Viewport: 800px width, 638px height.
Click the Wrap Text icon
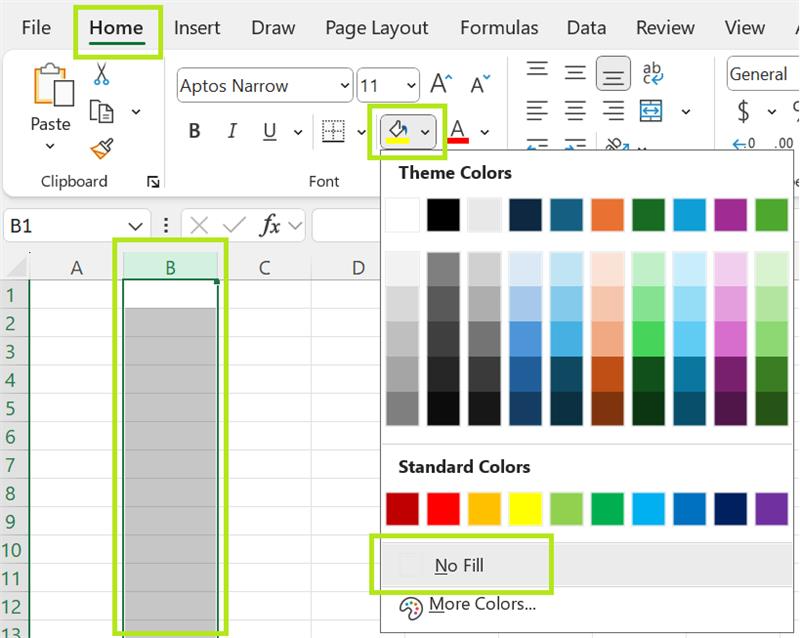pyautogui.click(x=653, y=73)
